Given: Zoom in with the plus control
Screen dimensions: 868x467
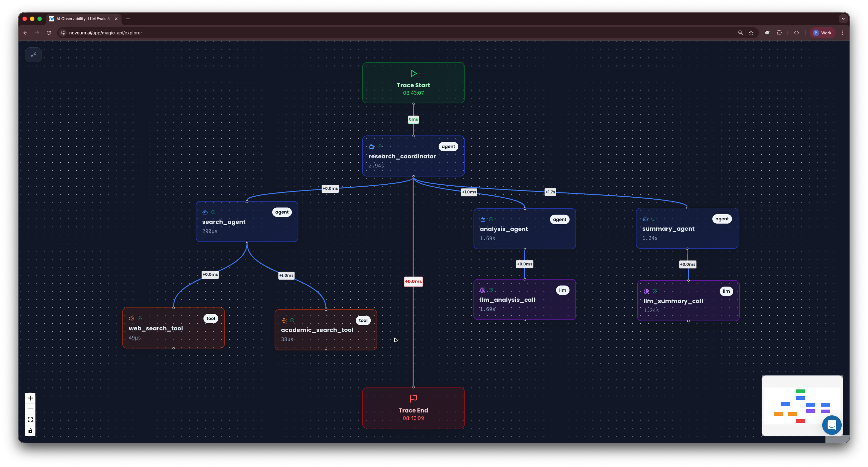Looking at the screenshot, I should pyautogui.click(x=30, y=398).
